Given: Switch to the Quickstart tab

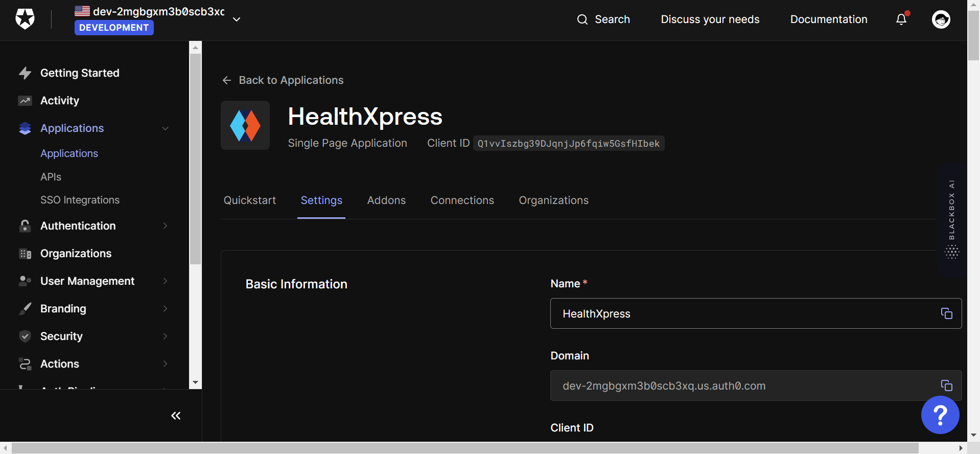Looking at the screenshot, I should (250, 200).
